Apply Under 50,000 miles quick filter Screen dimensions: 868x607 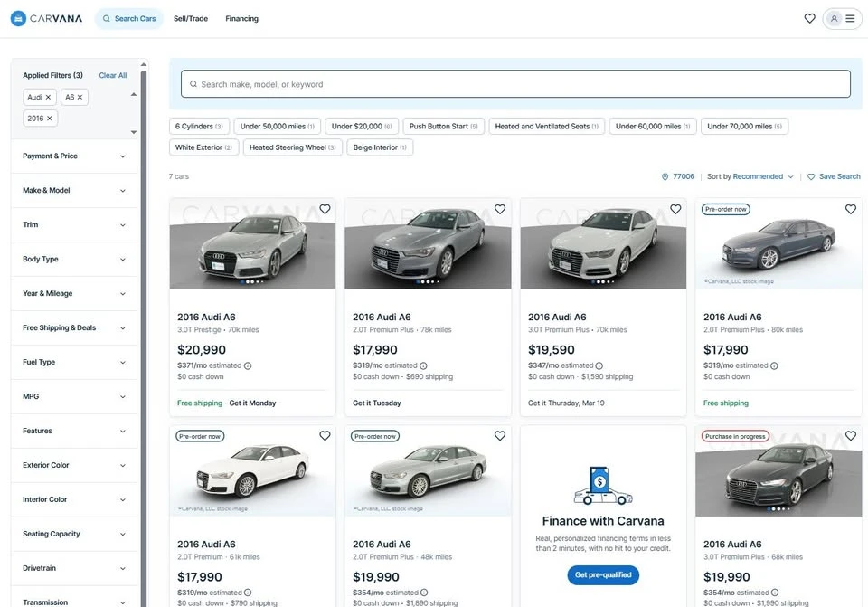pos(278,127)
